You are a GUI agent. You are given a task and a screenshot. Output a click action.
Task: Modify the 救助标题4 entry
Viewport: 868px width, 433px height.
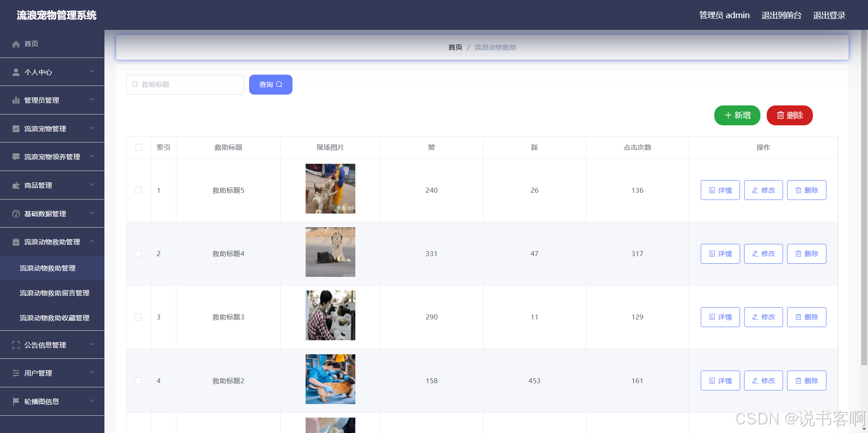(x=763, y=254)
